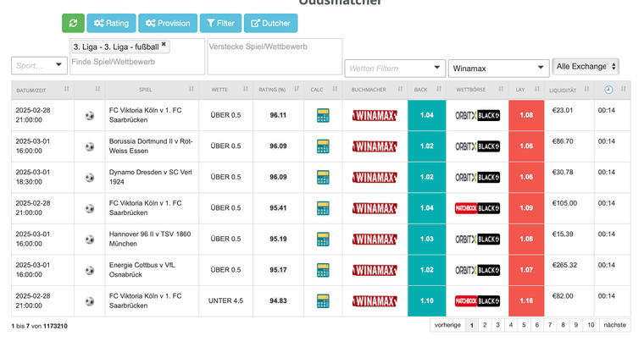
Task: Click Matchbook logo in the 95.41 rating row
Action: point(477,208)
